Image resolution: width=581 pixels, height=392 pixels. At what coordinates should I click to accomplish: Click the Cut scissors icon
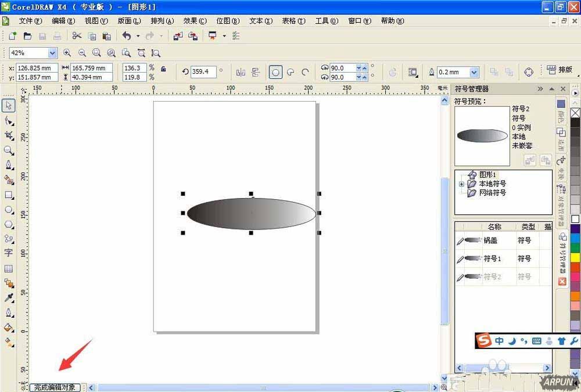point(77,36)
